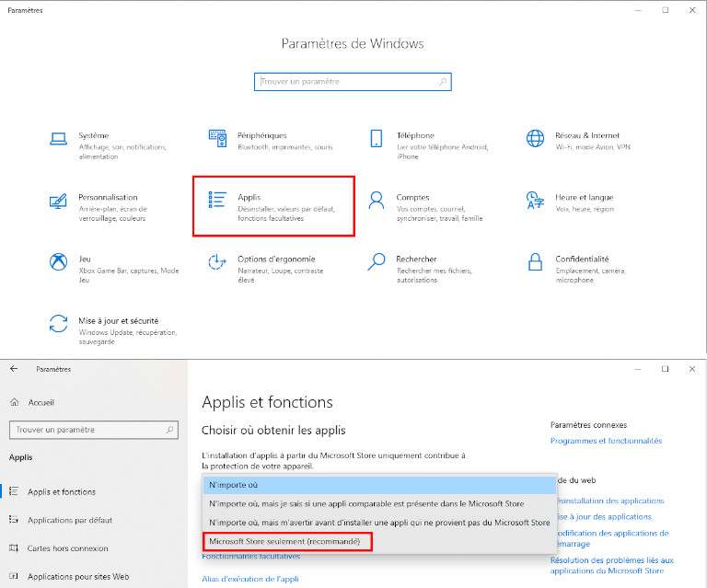This screenshot has height=588, width=707.
Task: Open the Rechercher magnifier icon
Action: coord(376,261)
